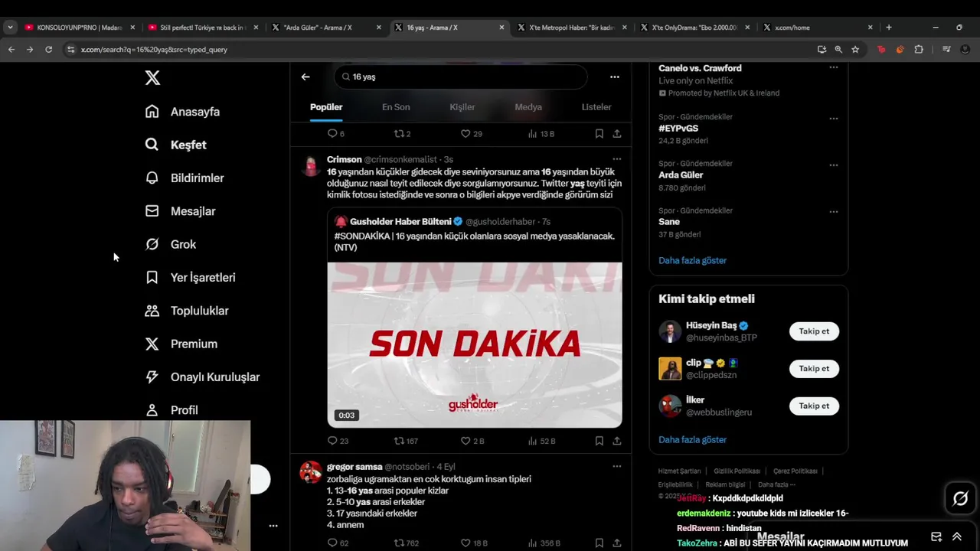The image size is (980, 551).
Task: Open Premium page
Action: (181, 344)
